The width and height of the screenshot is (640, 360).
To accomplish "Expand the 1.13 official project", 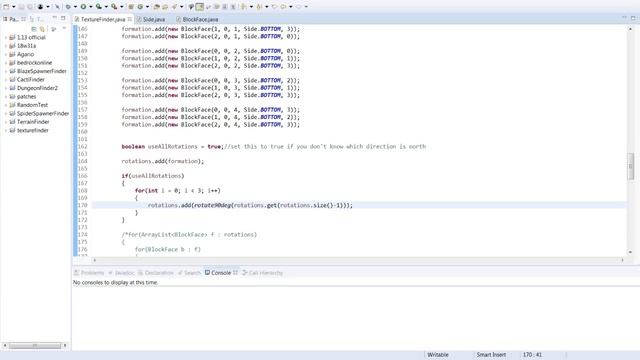I will [x=6, y=37].
